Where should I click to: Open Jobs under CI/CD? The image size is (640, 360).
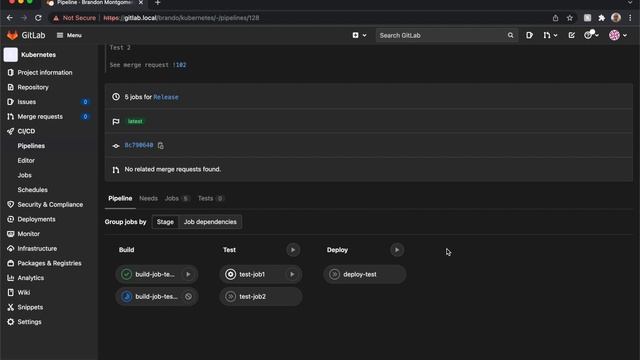pos(24,176)
